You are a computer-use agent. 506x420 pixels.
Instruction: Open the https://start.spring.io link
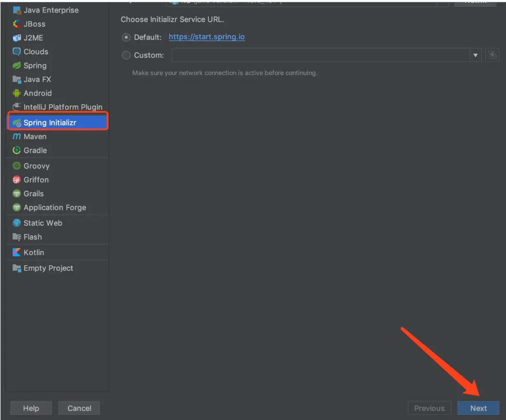[x=206, y=37]
